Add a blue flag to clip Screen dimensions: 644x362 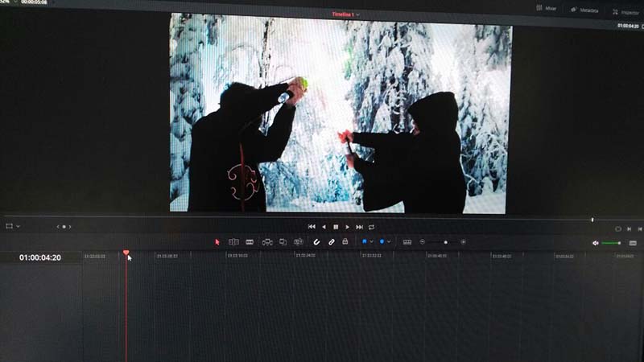364,242
